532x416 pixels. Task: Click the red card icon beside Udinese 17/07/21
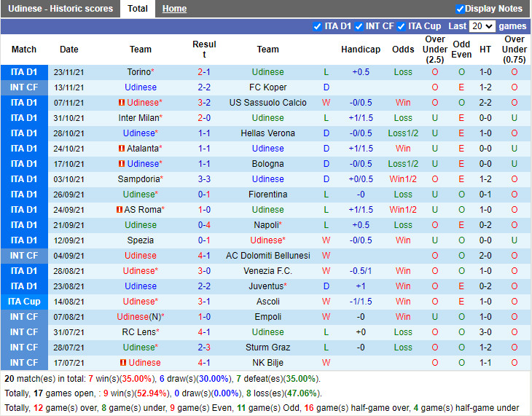pyautogui.click(x=123, y=362)
